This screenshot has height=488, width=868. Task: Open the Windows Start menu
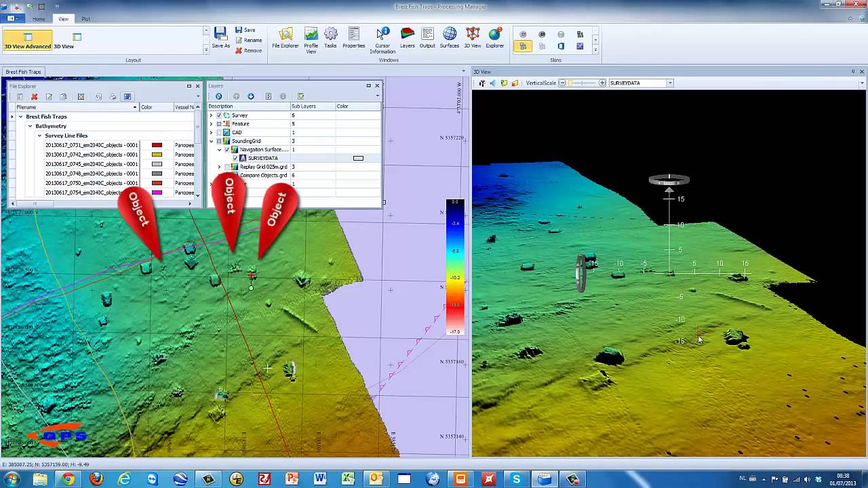coord(12,479)
